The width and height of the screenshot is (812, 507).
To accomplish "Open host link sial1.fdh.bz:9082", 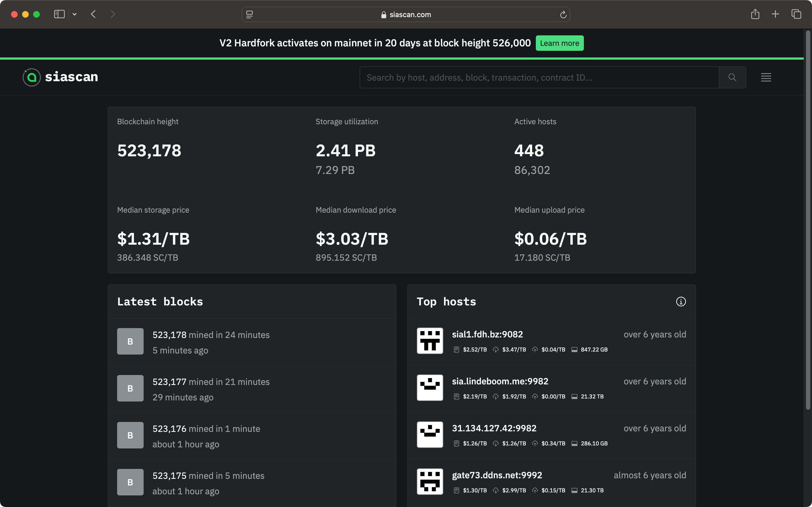I will 487,334.
